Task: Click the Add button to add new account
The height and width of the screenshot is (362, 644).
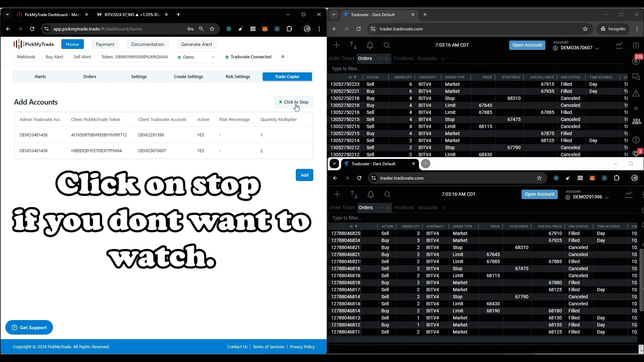Action: click(305, 175)
